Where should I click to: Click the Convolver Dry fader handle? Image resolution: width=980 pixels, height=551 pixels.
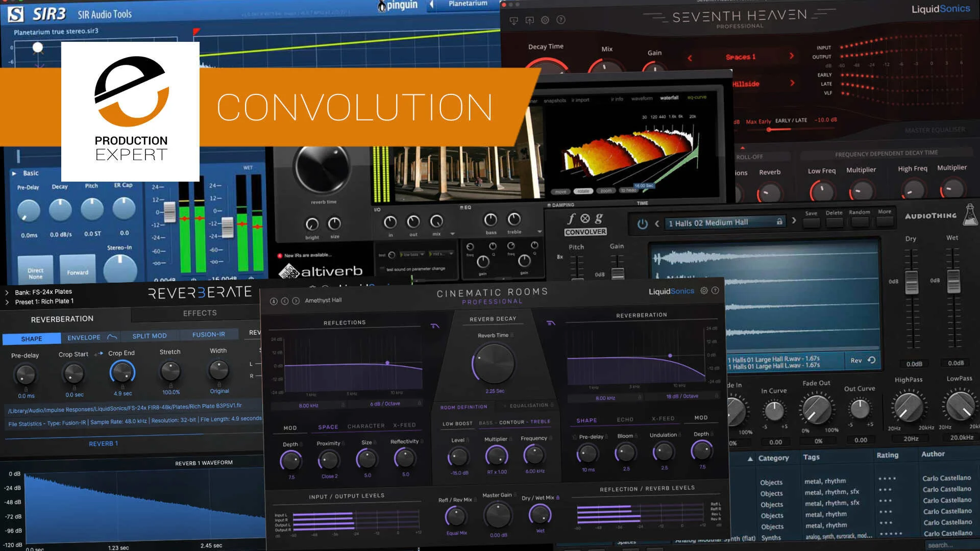tap(912, 282)
